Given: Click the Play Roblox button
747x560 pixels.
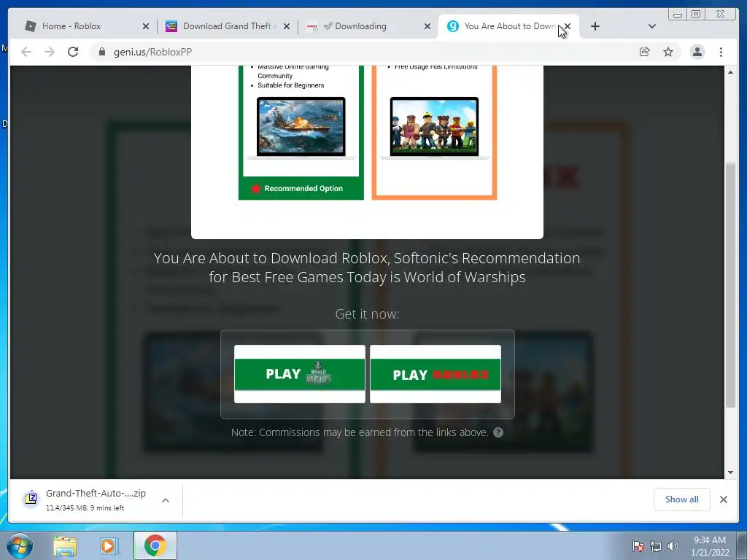Looking at the screenshot, I should [436, 374].
